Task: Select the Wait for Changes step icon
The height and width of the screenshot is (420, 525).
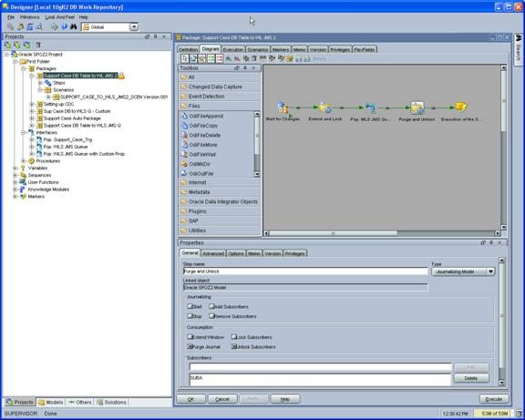Action: tap(283, 108)
